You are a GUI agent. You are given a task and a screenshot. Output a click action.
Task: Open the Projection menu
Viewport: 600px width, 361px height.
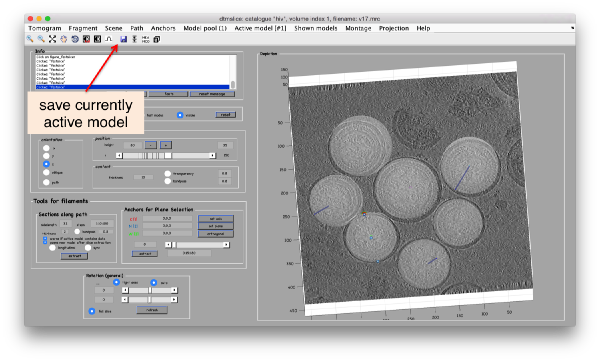[x=394, y=28]
